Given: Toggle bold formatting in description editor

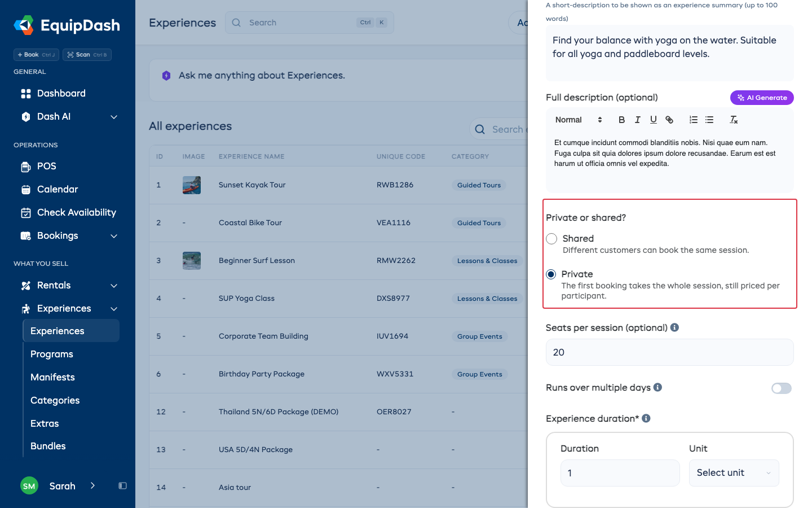Looking at the screenshot, I should [x=621, y=120].
